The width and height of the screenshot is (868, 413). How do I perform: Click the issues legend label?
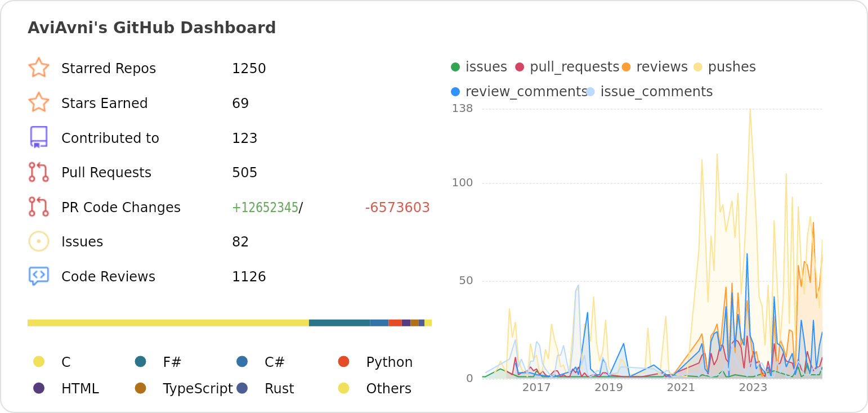(x=486, y=67)
